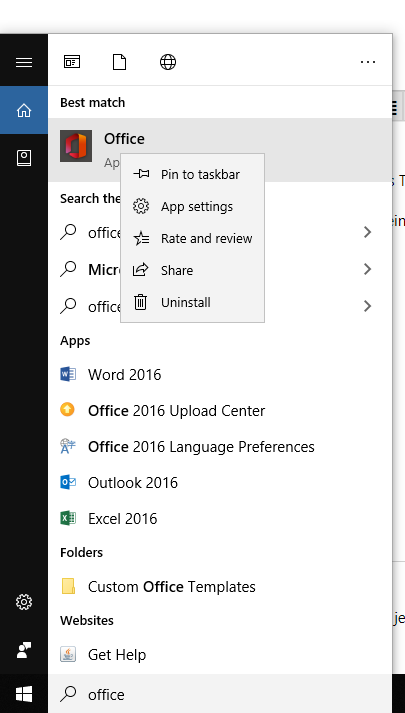The width and height of the screenshot is (405, 713).
Task: Click the Language Preferences icon
Action: [x=68, y=446]
